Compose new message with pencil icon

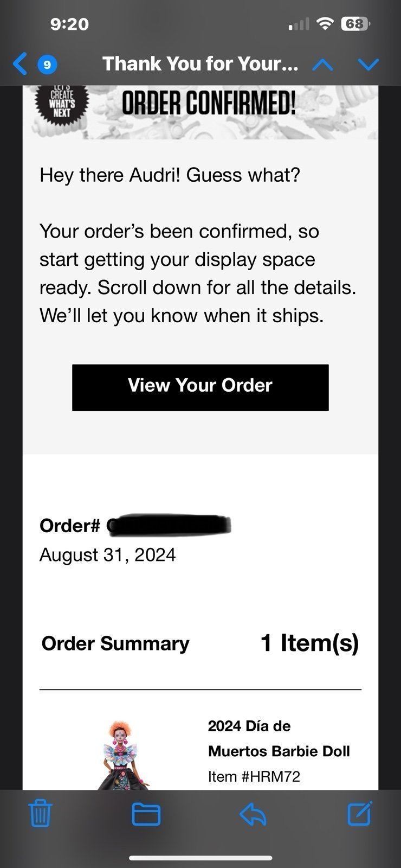(x=360, y=813)
